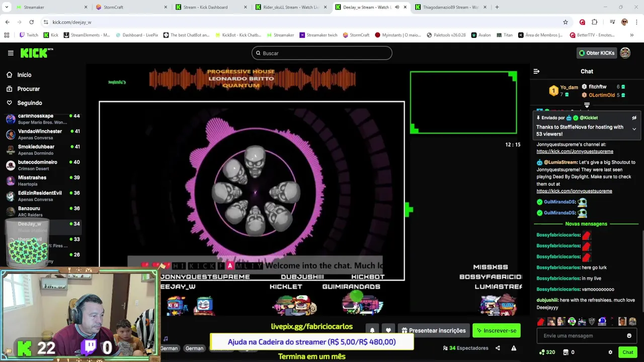Open a new browser tab

[497, 7]
